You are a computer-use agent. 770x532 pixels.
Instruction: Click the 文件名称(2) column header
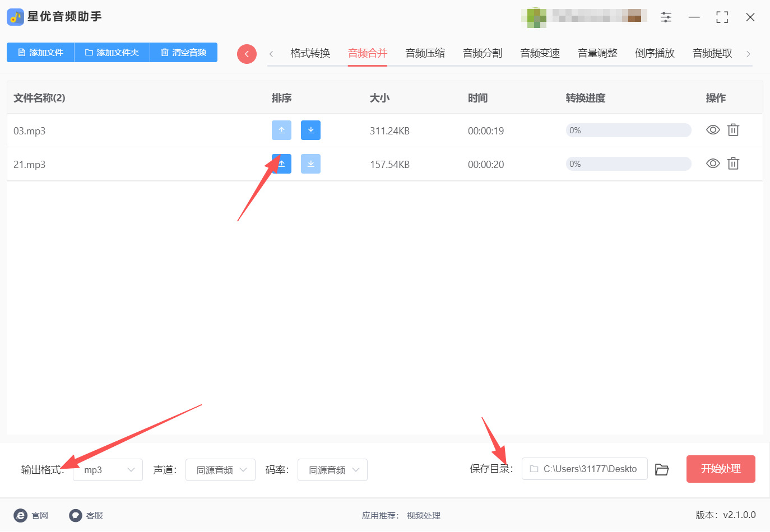[x=39, y=98]
